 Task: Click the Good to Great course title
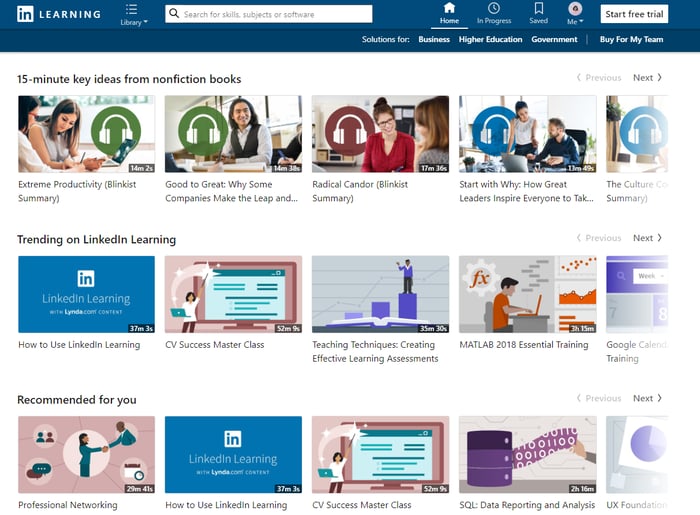click(231, 191)
